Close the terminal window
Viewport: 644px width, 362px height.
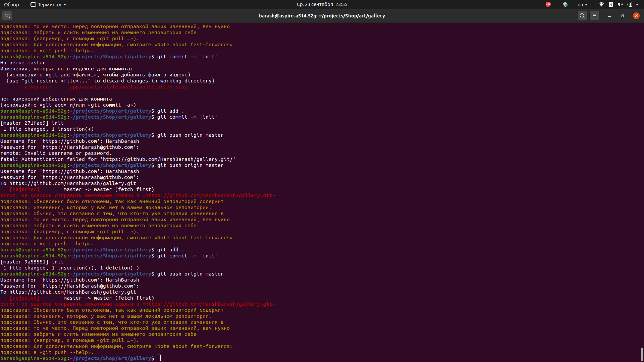coord(636,16)
